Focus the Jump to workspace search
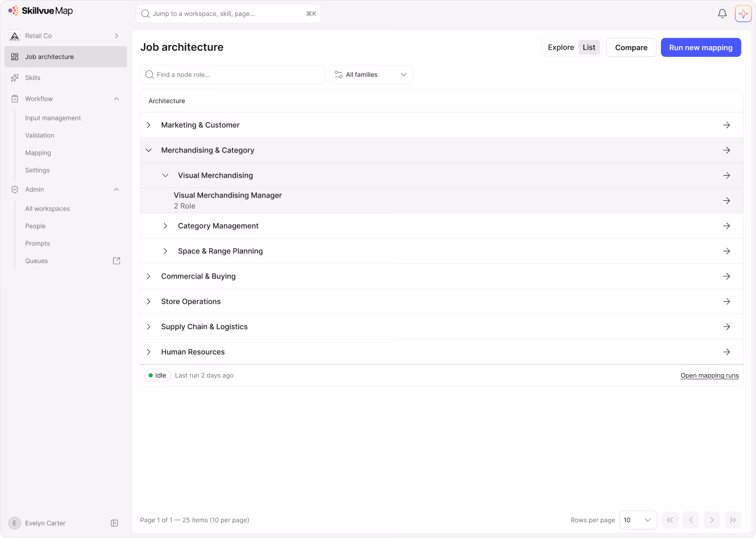This screenshot has width=756, height=538. (228, 14)
